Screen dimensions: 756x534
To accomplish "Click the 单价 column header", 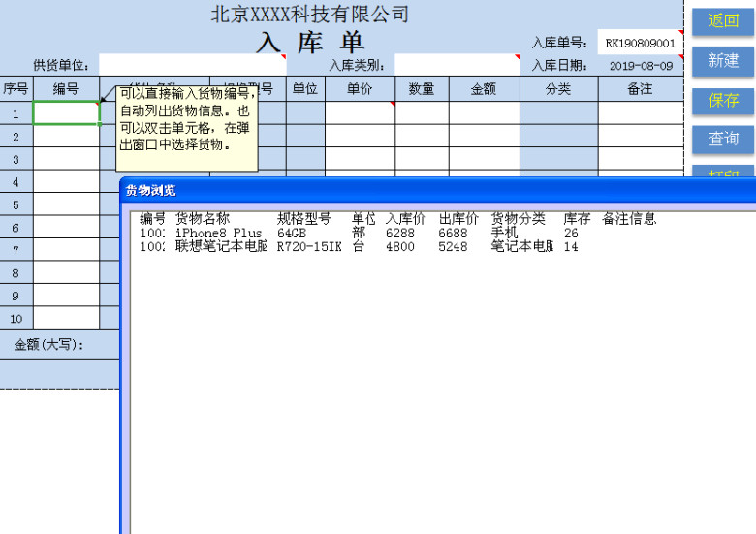I will [360, 89].
